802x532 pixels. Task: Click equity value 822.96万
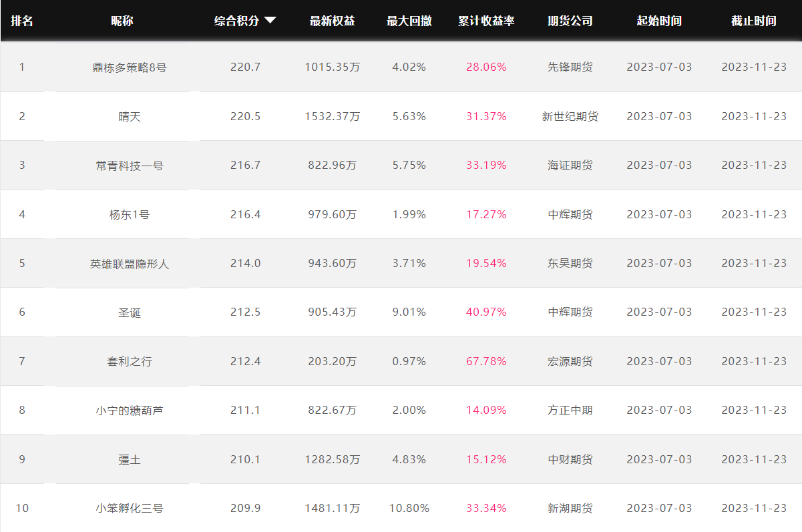coord(333,165)
